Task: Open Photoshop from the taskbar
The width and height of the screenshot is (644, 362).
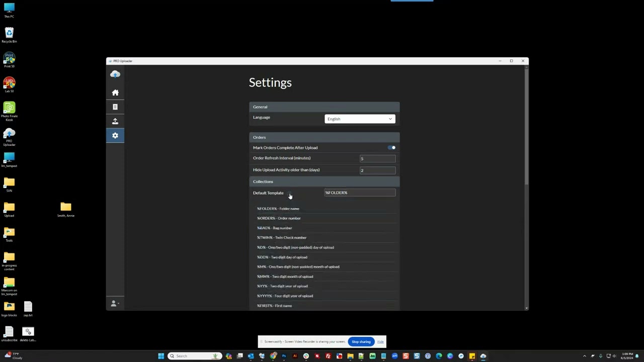Action: pyautogui.click(x=284, y=356)
